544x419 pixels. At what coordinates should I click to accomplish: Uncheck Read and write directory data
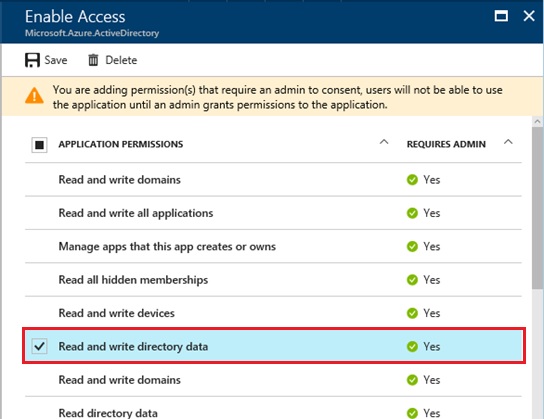click(39, 346)
